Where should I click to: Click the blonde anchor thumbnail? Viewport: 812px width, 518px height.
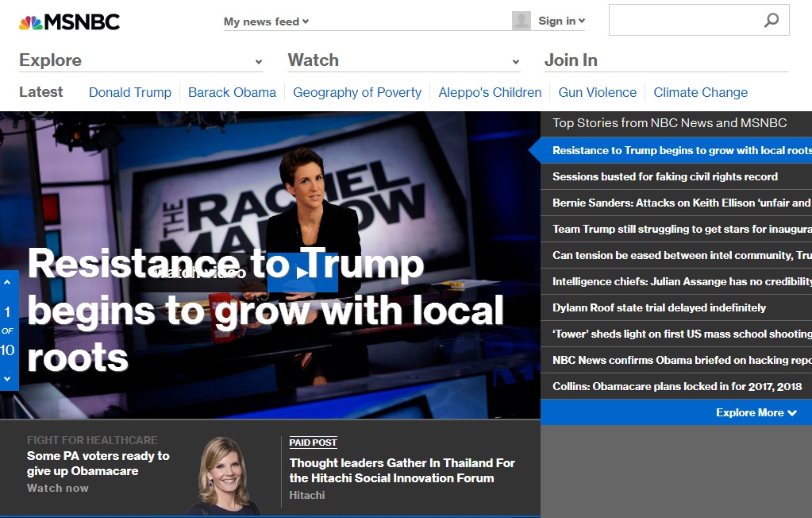click(224, 476)
